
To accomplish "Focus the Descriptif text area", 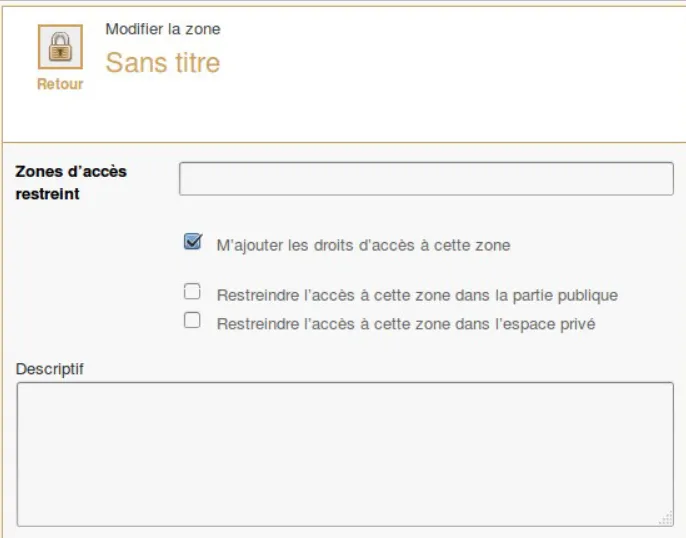I will [x=345, y=453].
